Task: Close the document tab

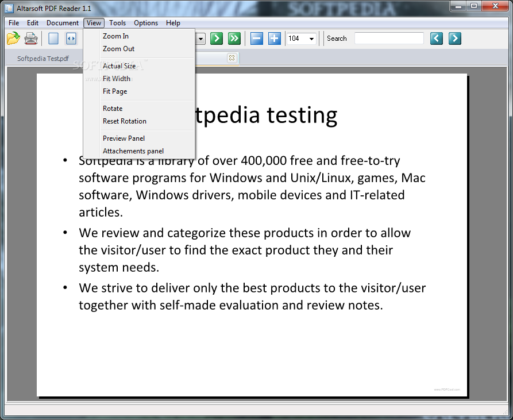Action: (232, 58)
